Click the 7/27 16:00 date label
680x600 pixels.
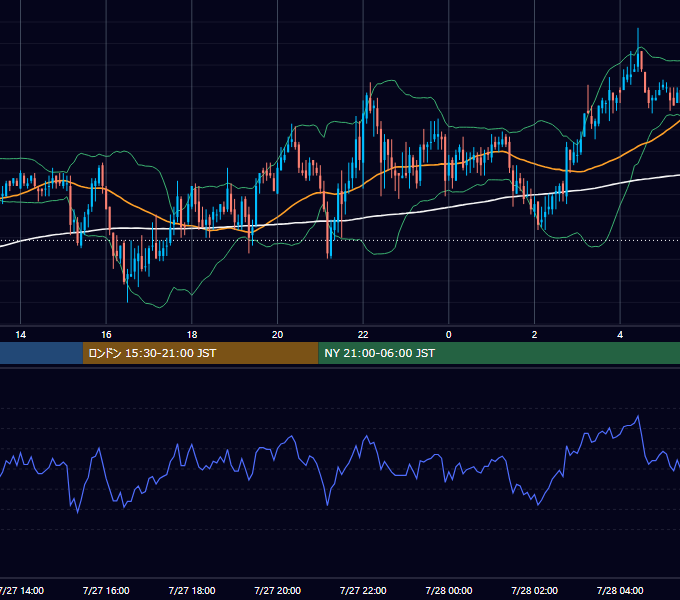click(106, 590)
